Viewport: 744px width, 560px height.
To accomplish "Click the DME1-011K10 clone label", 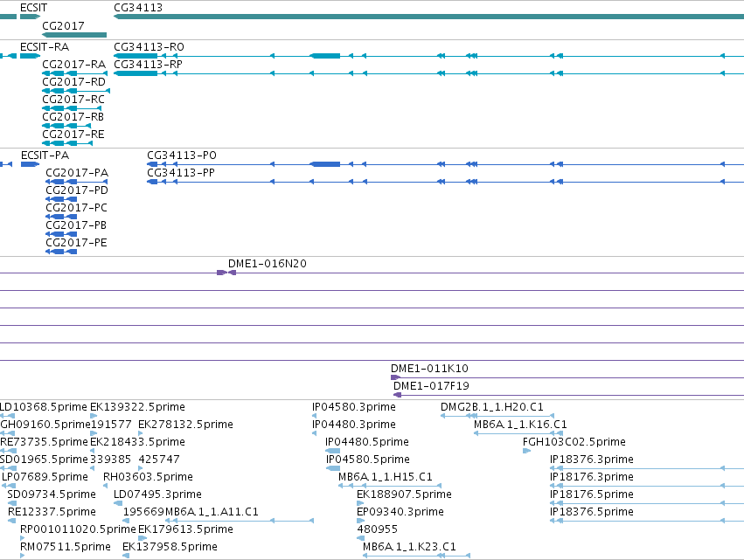I will point(429,369).
